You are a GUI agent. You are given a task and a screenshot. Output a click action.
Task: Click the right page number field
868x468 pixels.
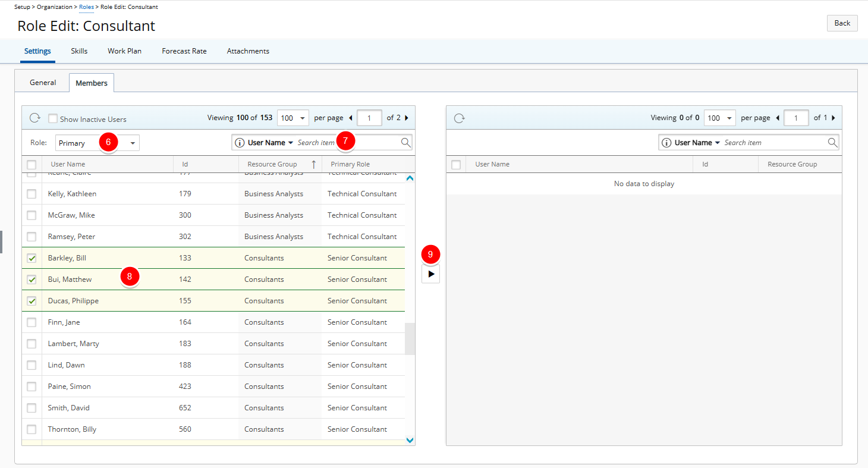coord(797,118)
